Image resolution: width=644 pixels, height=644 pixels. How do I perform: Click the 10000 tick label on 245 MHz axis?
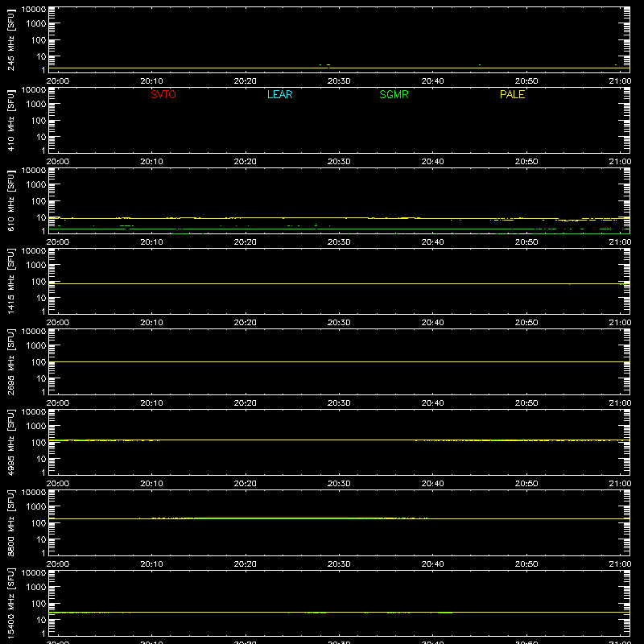34,10
